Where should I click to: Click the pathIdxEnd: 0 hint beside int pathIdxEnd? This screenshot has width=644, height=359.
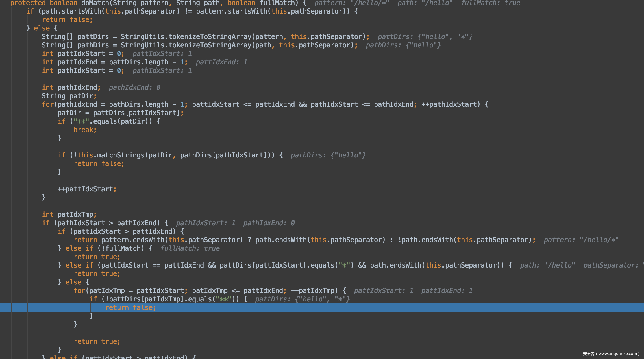134,87
